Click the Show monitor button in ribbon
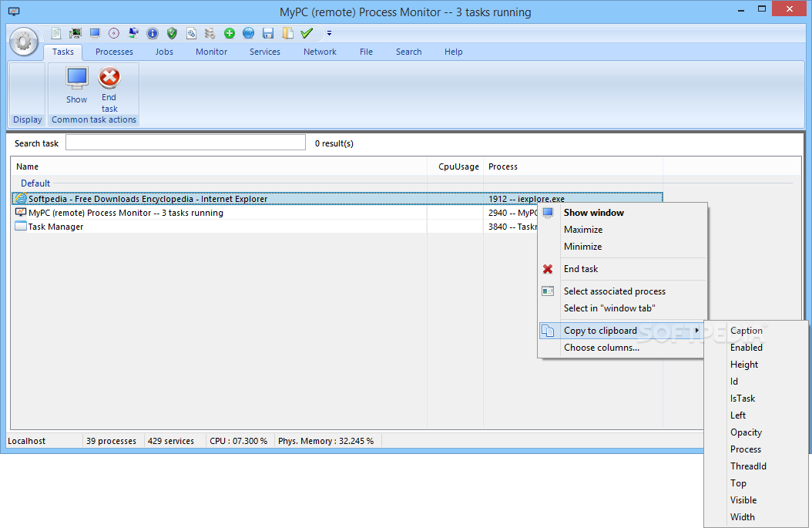This screenshot has height=528, width=812. tap(76, 86)
